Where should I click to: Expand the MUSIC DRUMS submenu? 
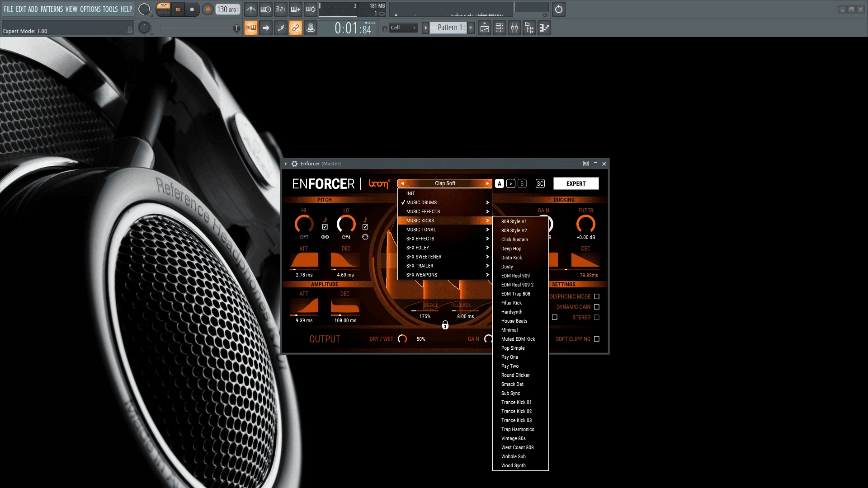click(x=445, y=202)
